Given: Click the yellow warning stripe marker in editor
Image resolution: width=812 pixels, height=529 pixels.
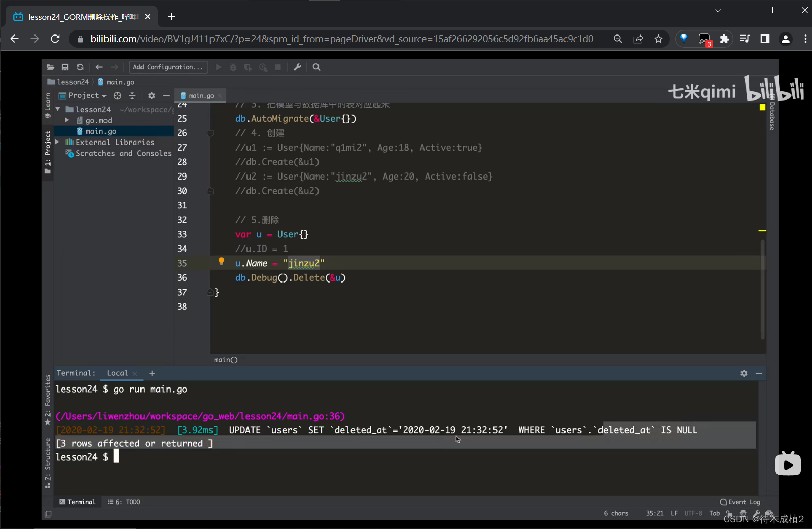Looking at the screenshot, I should click(x=762, y=231).
